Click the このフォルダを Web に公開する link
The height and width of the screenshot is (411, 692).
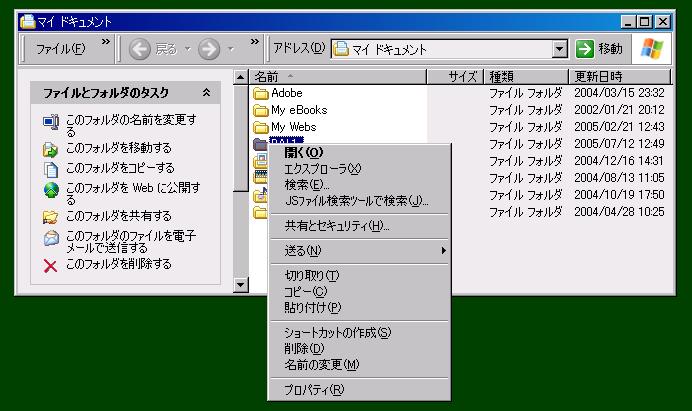133,193
